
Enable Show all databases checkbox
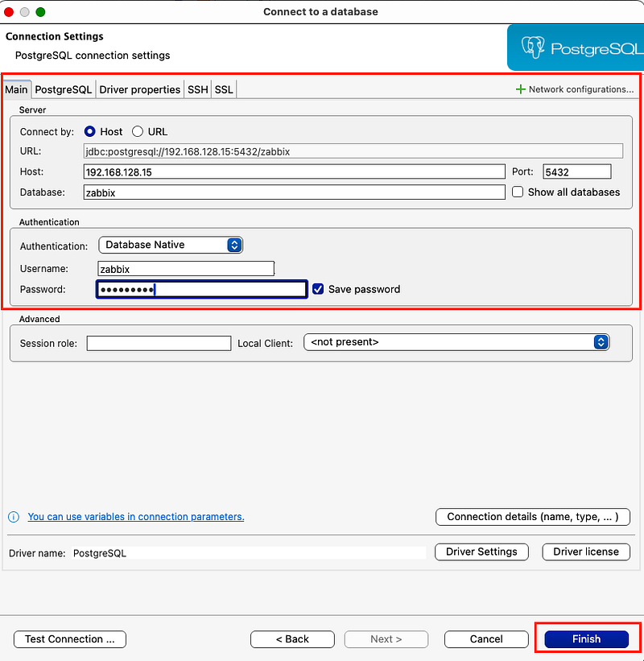point(518,192)
